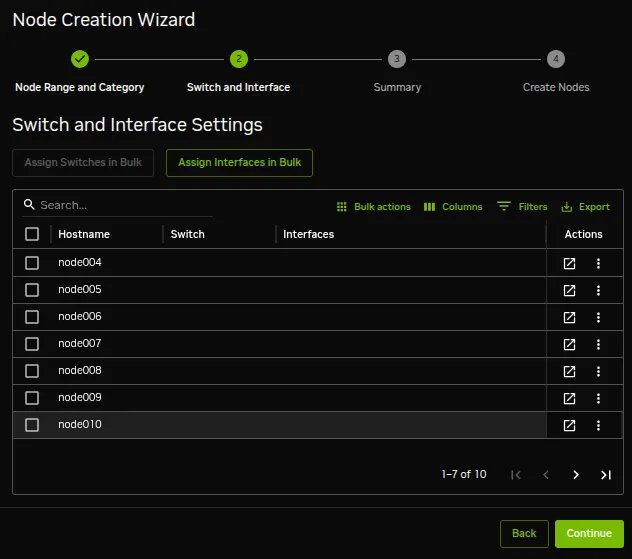Continue to the Summary step
Screen dimensions: 632x559
click(589, 534)
